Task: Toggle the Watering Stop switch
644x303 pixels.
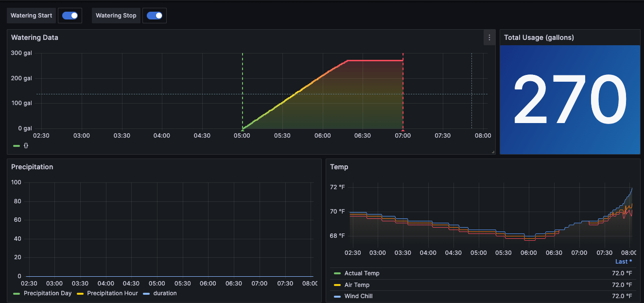Action: (x=154, y=15)
